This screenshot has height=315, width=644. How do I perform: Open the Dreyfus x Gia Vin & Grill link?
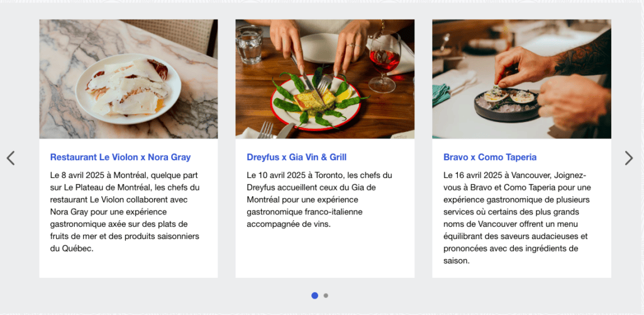[x=296, y=157]
